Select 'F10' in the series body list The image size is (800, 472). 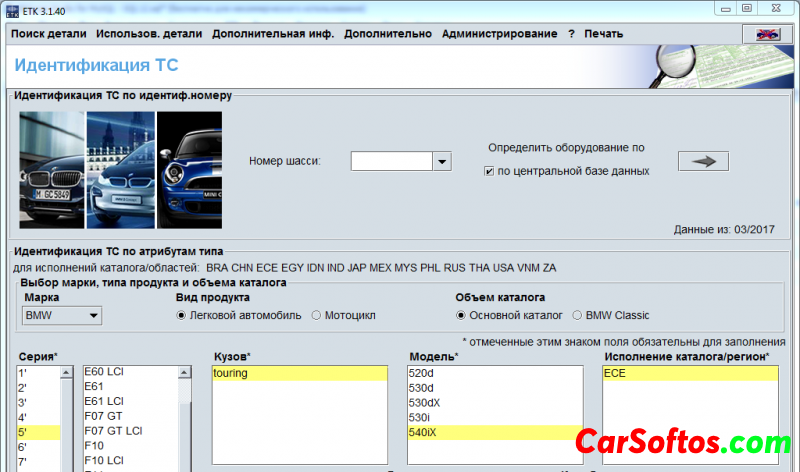pyautogui.click(x=95, y=446)
